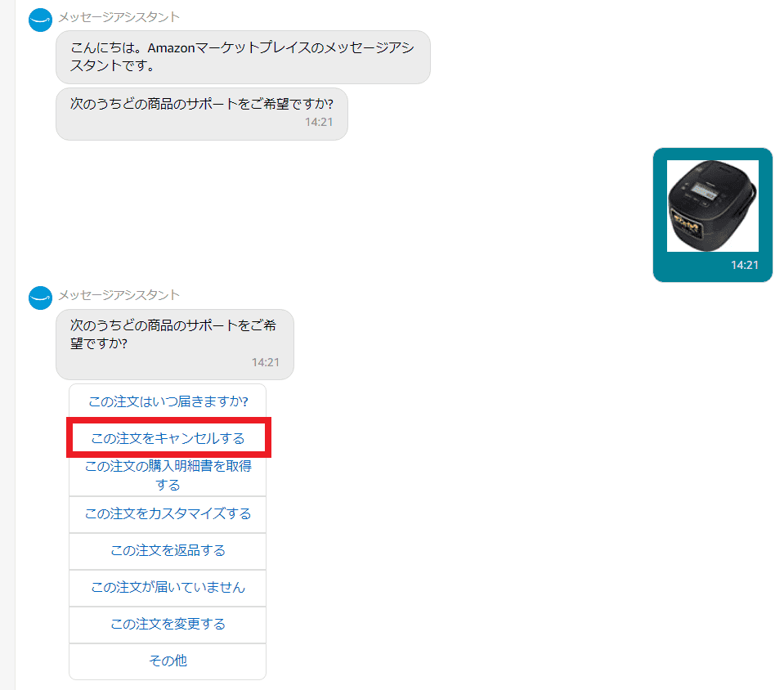Click 14:21 timestamp in first question bubble
The height and width of the screenshot is (690, 784).
pos(319,122)
